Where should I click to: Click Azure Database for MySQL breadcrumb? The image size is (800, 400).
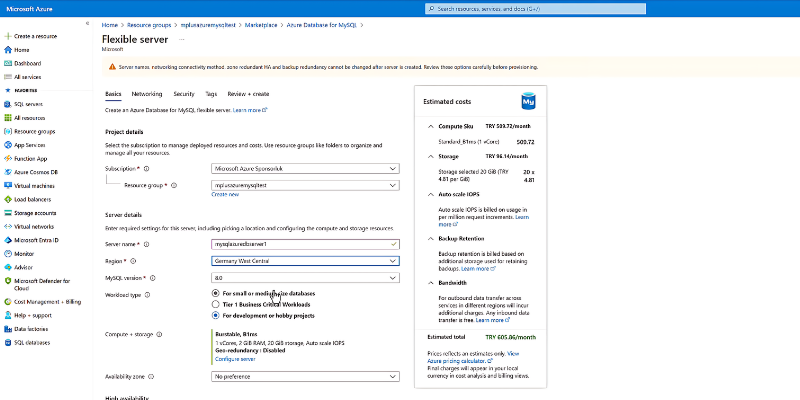pyautogui.click(x=322, y=25)
